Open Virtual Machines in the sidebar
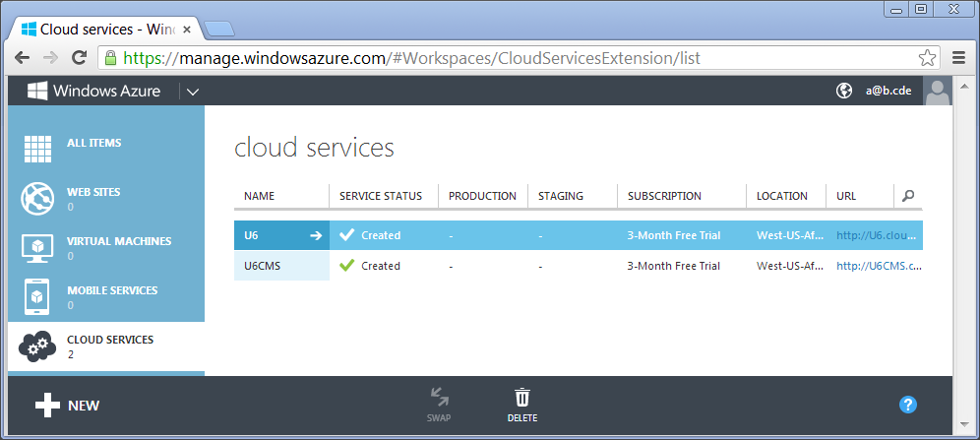980x440 pixels. point(37,248)
